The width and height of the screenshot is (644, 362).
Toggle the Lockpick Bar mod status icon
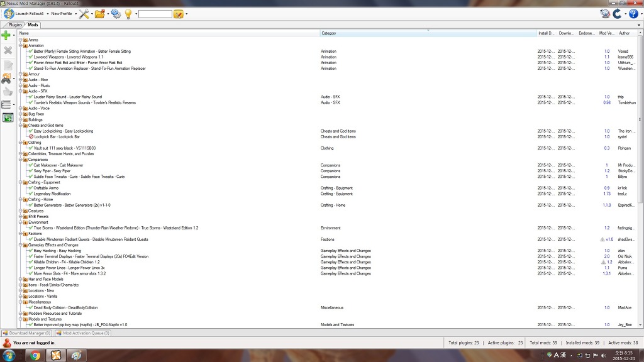pyautogui.click(x=30, y=137)
